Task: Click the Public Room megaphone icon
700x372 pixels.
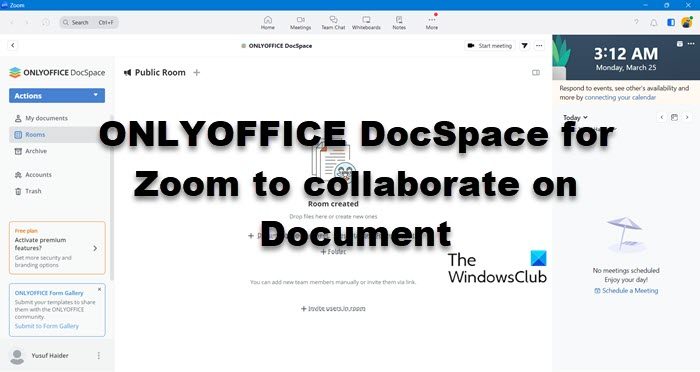Action: pos(127,72)
